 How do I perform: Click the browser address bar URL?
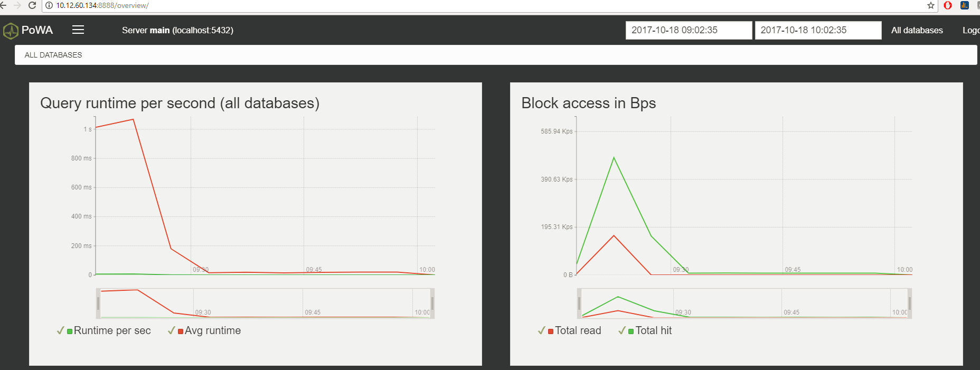102,5
